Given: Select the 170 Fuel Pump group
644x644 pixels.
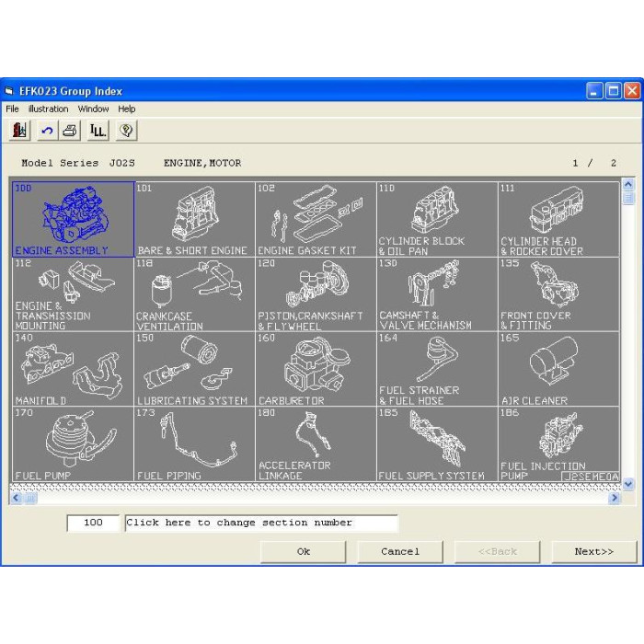Looking at the screenshot, I should [73, 443].
